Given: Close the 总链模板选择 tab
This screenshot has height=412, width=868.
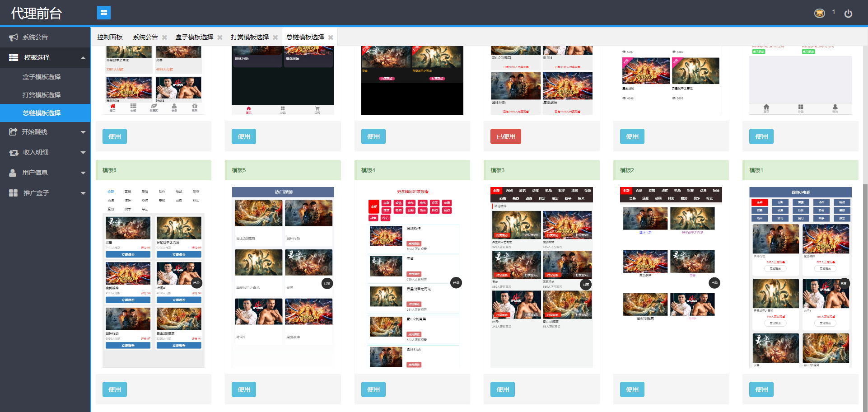Looking at the screenshot, I should pyautogui.click(x=331, y=37).
